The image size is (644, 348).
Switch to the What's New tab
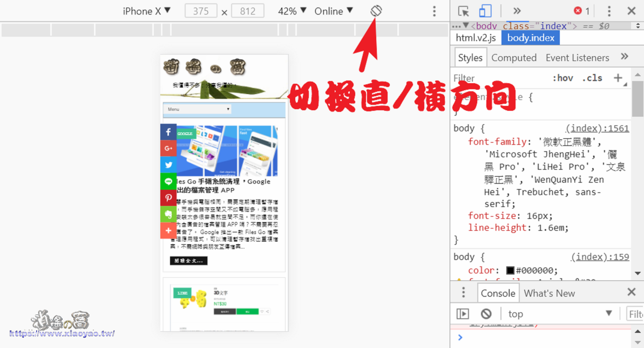point(549,293)
